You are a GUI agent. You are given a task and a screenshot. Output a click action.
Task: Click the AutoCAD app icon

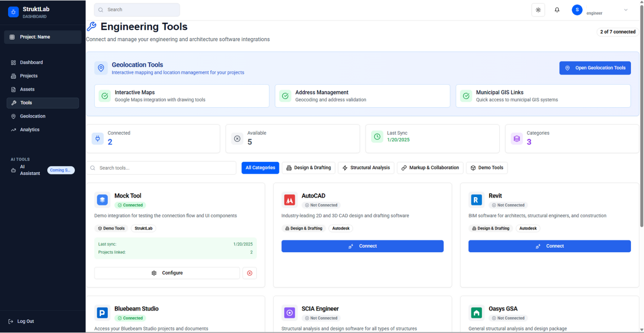click(289, 200)
